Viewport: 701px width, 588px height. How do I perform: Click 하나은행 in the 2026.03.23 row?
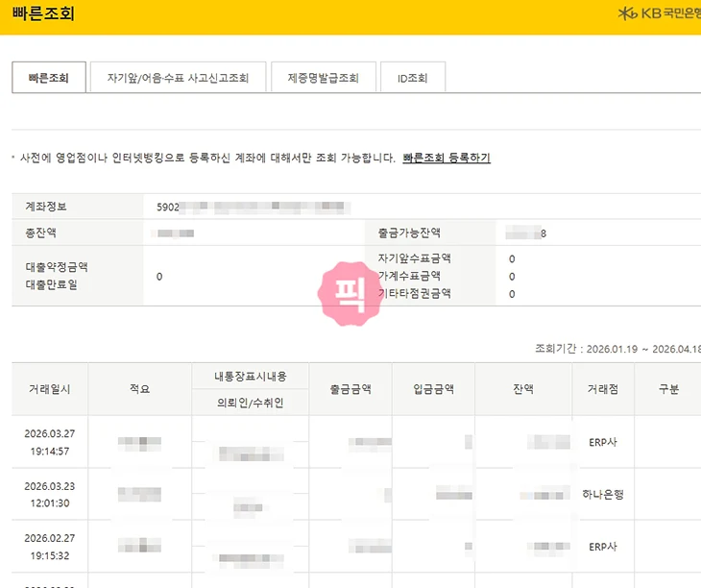point(603,494)
